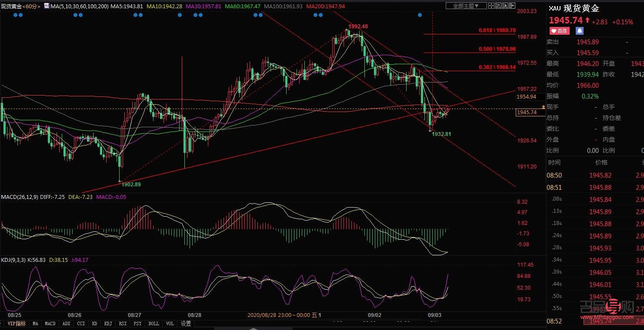Image resolution: width=644 pixels, height=330 pixels.
Task: Toggle 自选 favorite heart button
Action: point(559,31)
